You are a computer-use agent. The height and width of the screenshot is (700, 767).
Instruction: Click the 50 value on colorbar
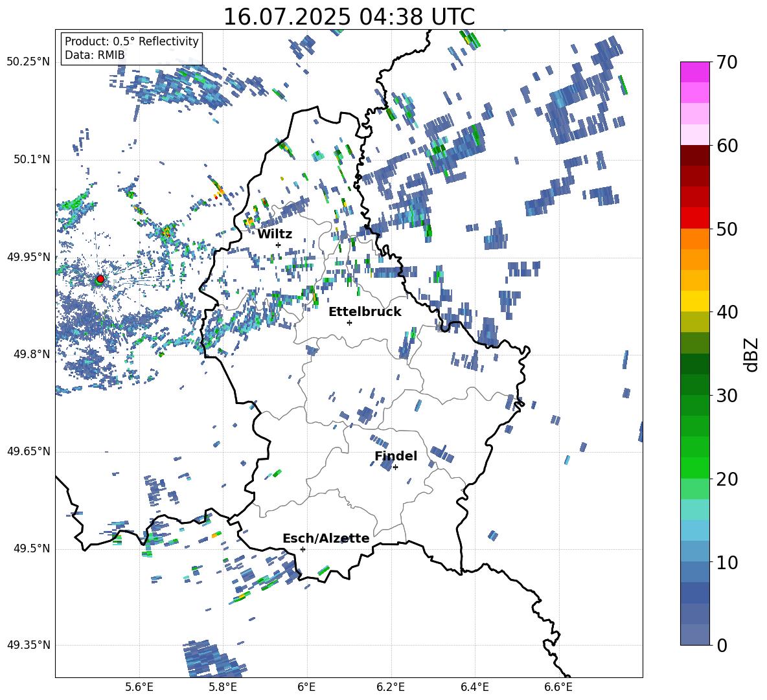point(727,229)
